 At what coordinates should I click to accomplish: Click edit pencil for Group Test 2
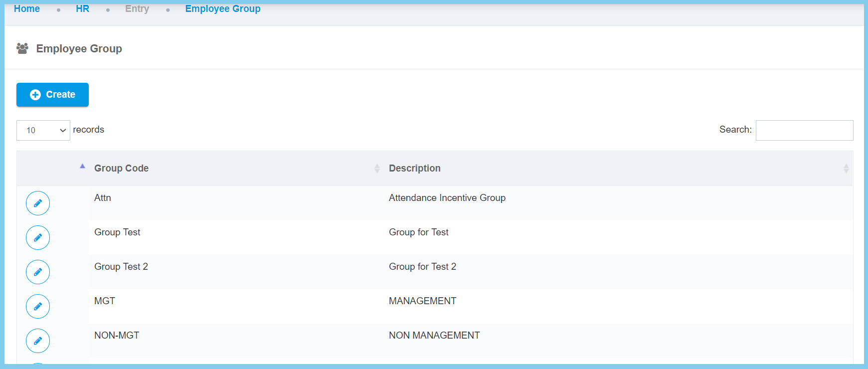tap(38, 272)
